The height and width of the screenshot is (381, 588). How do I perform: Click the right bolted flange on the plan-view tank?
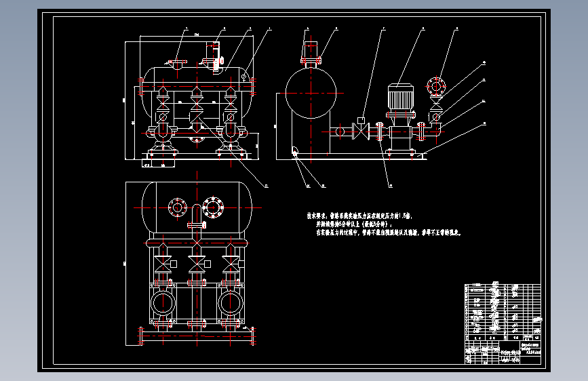coord(213,207)
